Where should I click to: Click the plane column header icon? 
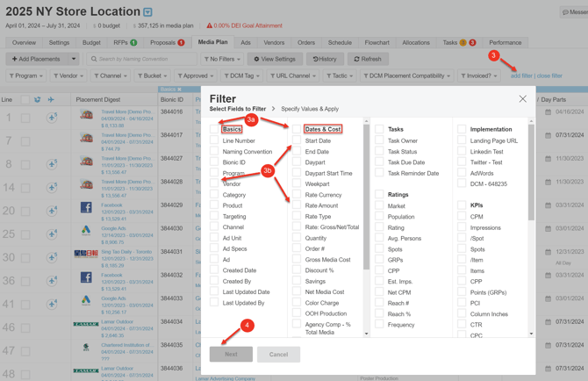[x=51, y=100]
